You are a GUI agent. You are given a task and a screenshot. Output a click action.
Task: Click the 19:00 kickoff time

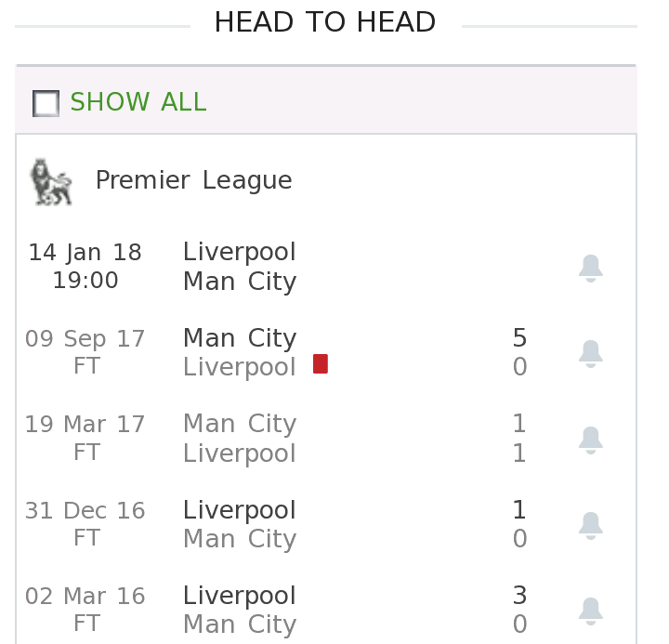coord(85,281)
